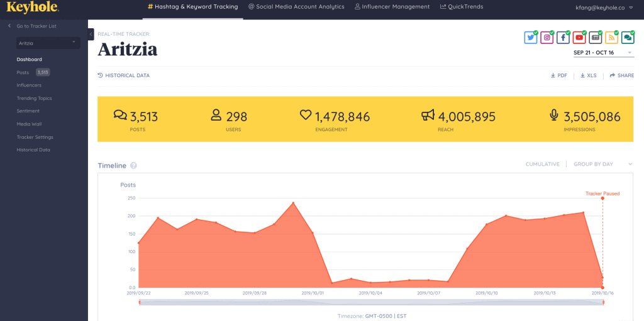This screenshot has width=644, height=321.
Task: Click the 3,513 badge next to Posts
Action: pos(43,72)
